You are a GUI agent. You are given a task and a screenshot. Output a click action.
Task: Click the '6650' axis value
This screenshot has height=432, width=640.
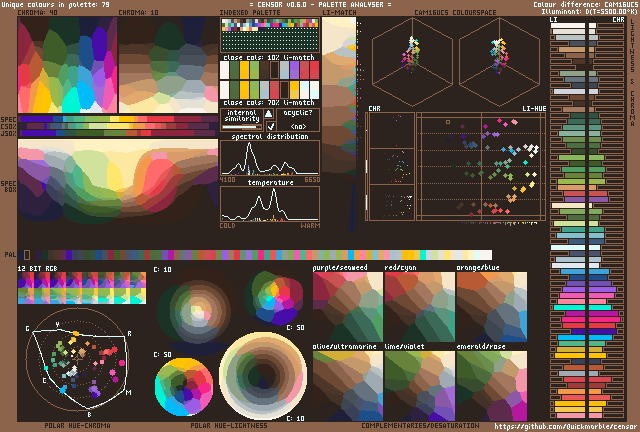point(312,180)
